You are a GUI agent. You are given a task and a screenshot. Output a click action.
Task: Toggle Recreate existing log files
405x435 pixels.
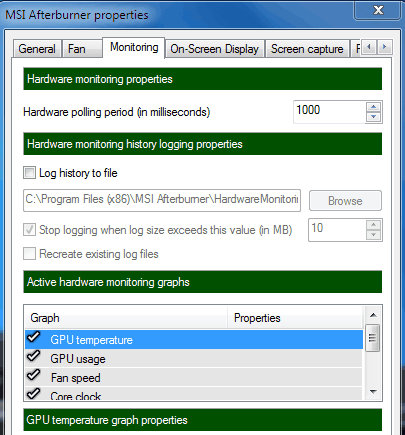[x=29, y=254]
